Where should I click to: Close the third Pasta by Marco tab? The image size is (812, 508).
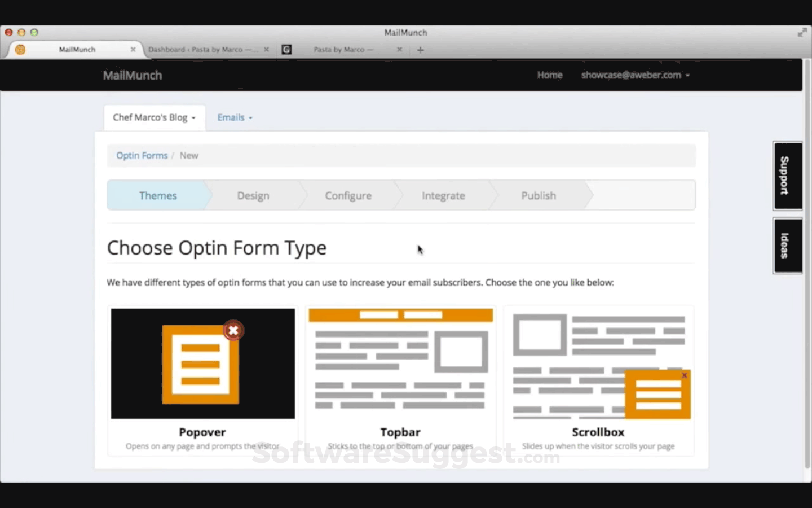[x=399, y=50]
